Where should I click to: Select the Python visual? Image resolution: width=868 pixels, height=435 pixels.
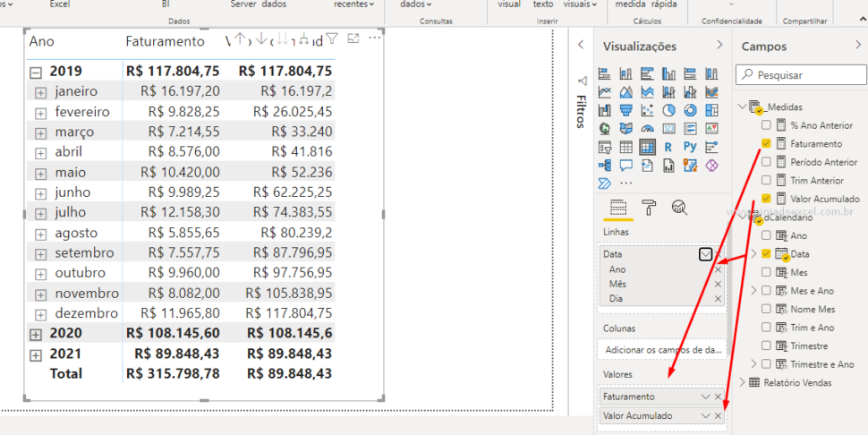pyautogui.click(x=690, y=147)
